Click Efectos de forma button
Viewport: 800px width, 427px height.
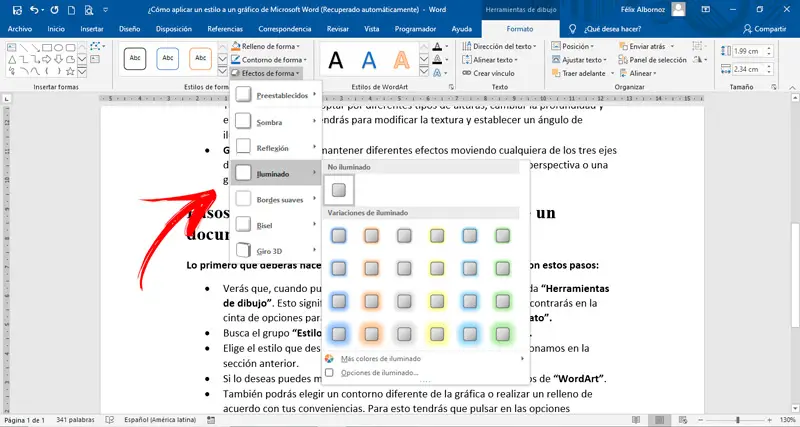click(266, 73)
